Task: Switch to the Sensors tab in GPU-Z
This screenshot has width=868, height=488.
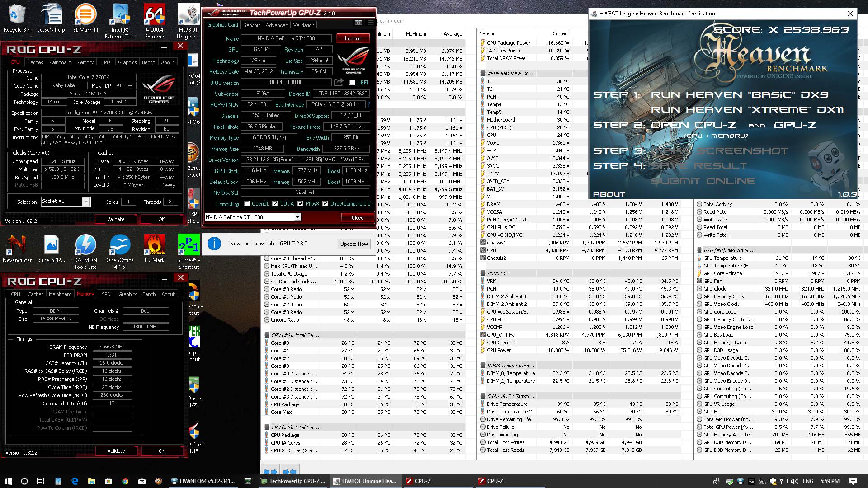Action: click(x=252, y=25)
